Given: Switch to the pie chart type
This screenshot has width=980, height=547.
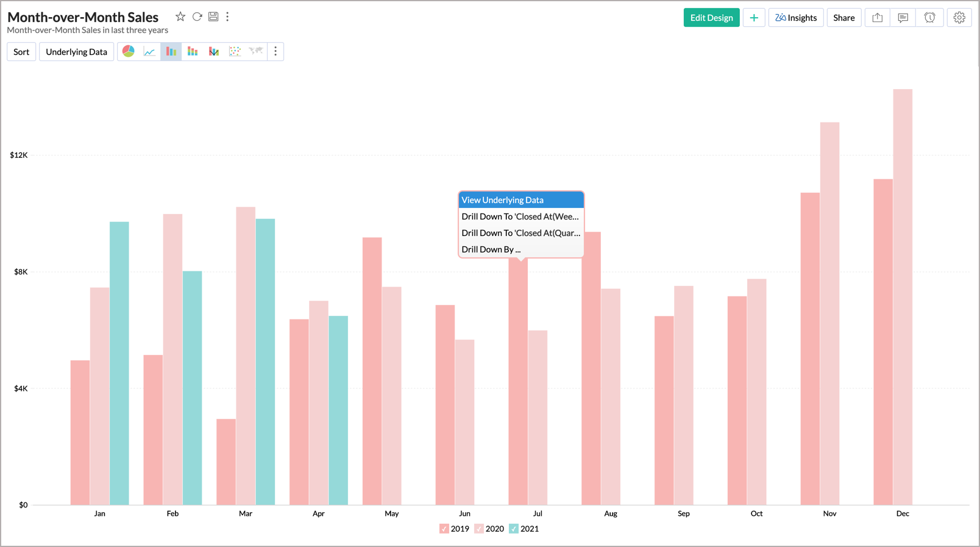Looking at the screenshot, I should [x=128, y=52].
